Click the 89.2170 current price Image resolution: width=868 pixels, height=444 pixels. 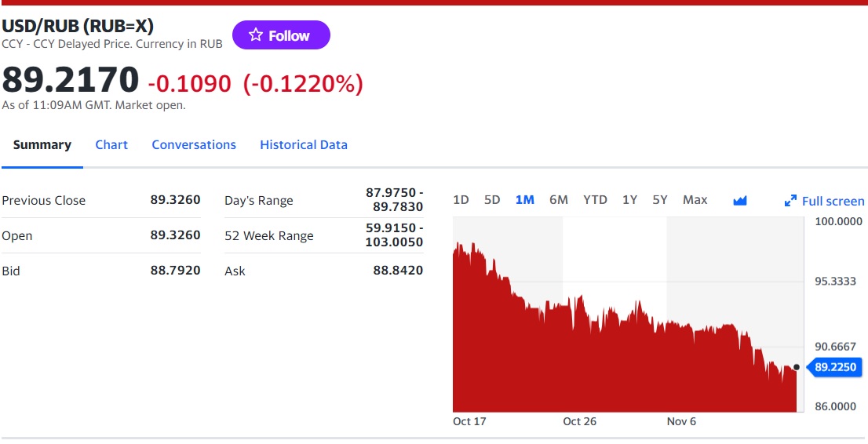coord(71,80)
